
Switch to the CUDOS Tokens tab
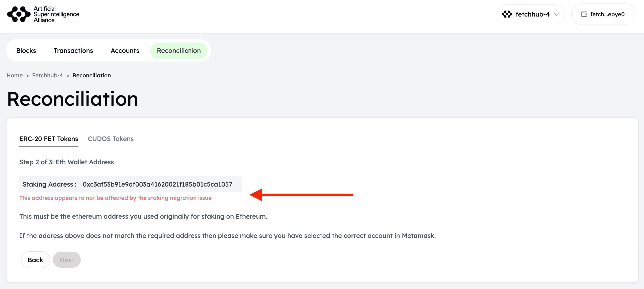[111, 139]
